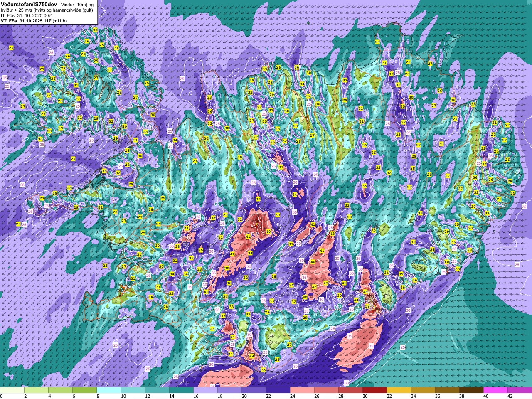Click the legend scale number 32
The width and height of the screenshot is (532, 399).
click(389, 396)
